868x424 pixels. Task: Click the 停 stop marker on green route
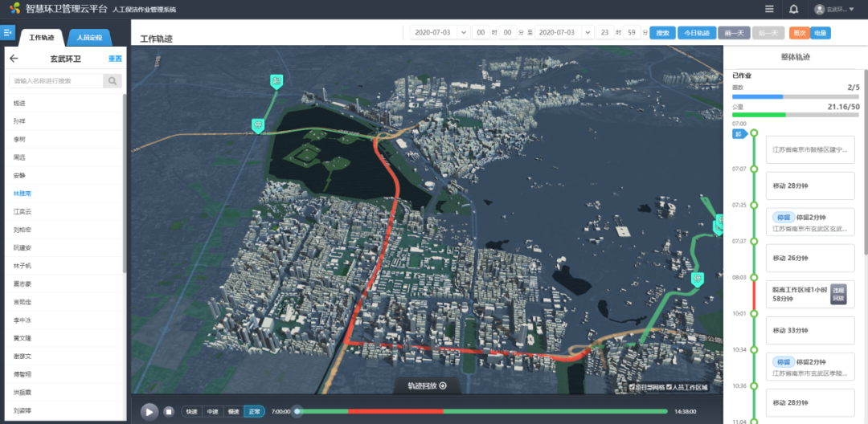coord(698,278)
